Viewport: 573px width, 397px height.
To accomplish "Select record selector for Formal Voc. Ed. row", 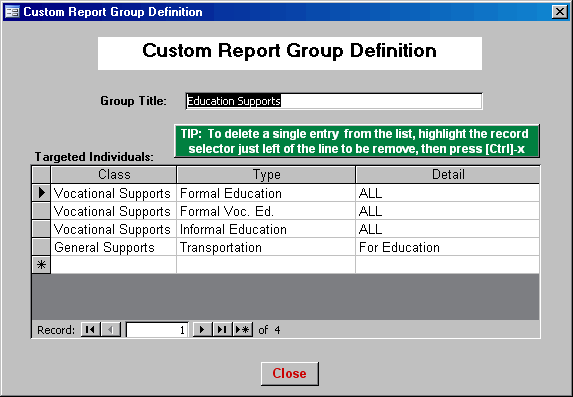I will pos(41,211).
